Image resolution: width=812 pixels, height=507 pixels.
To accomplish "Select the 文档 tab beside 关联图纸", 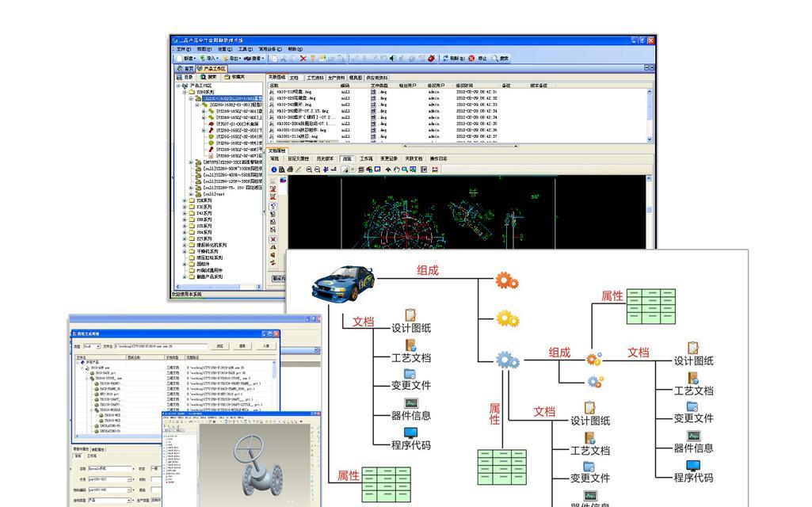I will coord(294,78).
